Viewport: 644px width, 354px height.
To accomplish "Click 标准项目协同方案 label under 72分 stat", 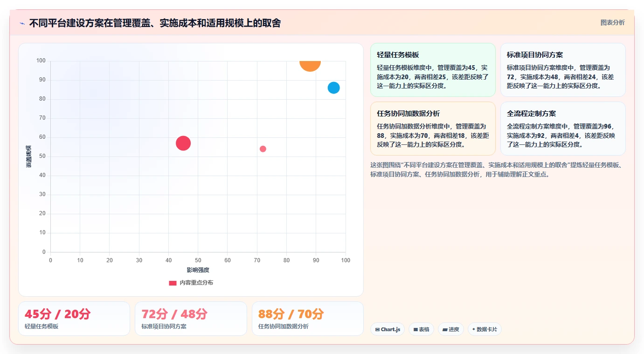I will point(164,327).
